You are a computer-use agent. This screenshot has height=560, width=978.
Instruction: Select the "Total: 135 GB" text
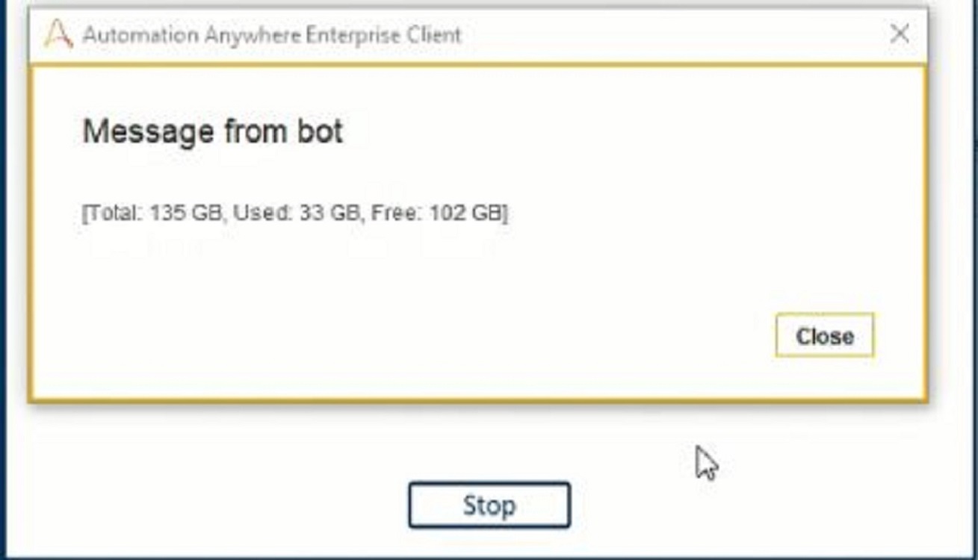[153, 213]
